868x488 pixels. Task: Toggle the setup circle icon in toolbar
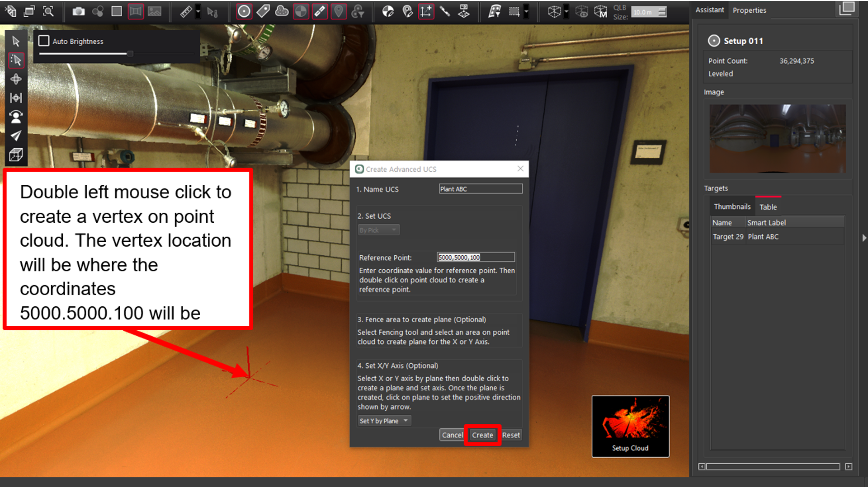(244, 11)
